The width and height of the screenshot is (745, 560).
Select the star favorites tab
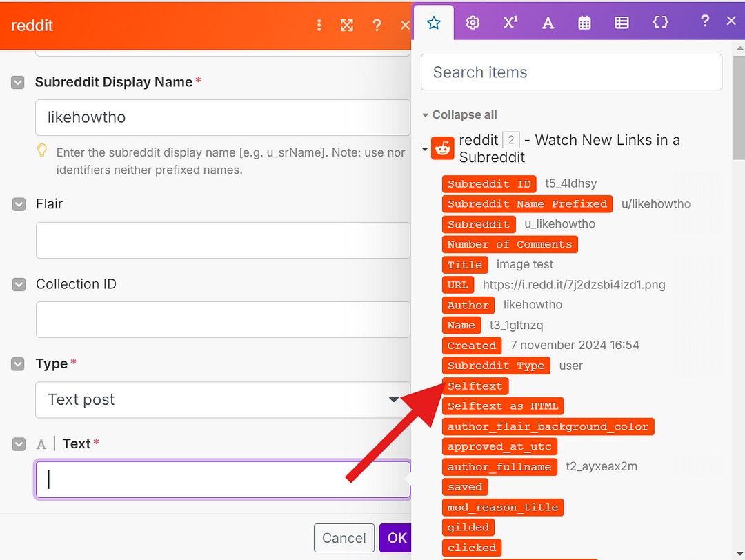[x=434, y=22]
